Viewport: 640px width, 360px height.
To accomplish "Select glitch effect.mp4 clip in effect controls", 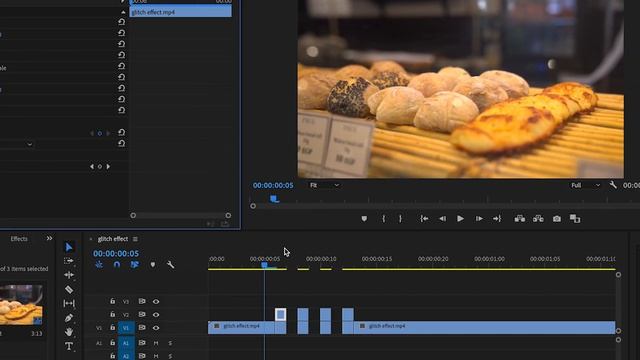I will point(180,12).
